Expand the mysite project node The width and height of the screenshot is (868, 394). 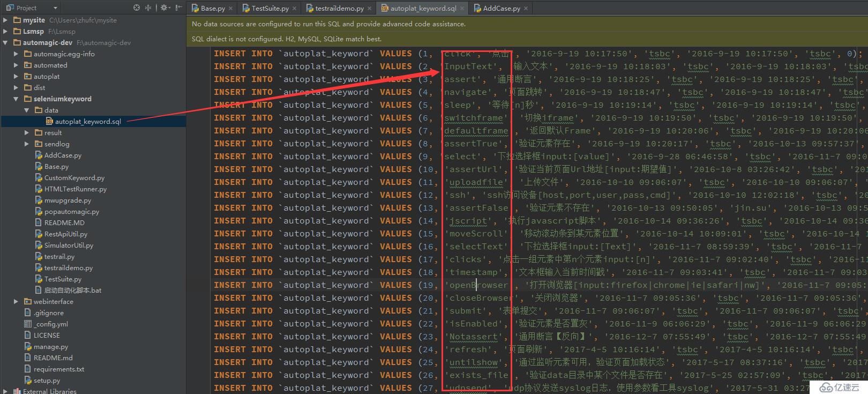[x=5, y=20]
